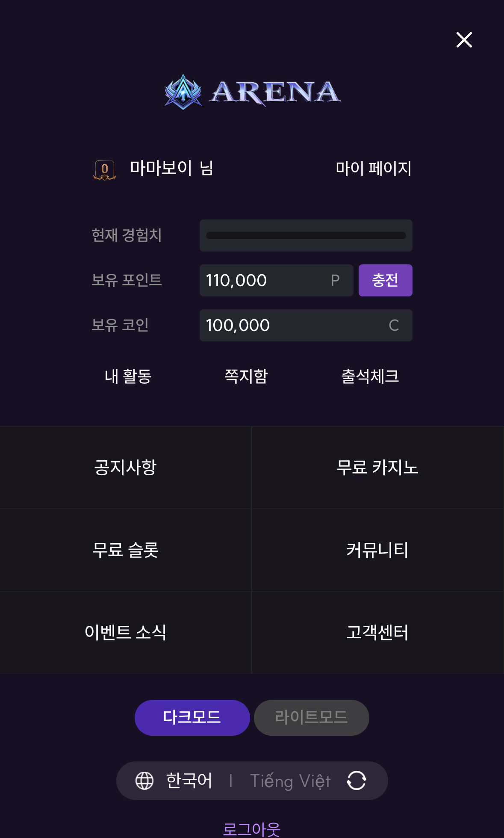504x838 pixels.
Task: Select Tiếng Việt language option
Action: 290,781
